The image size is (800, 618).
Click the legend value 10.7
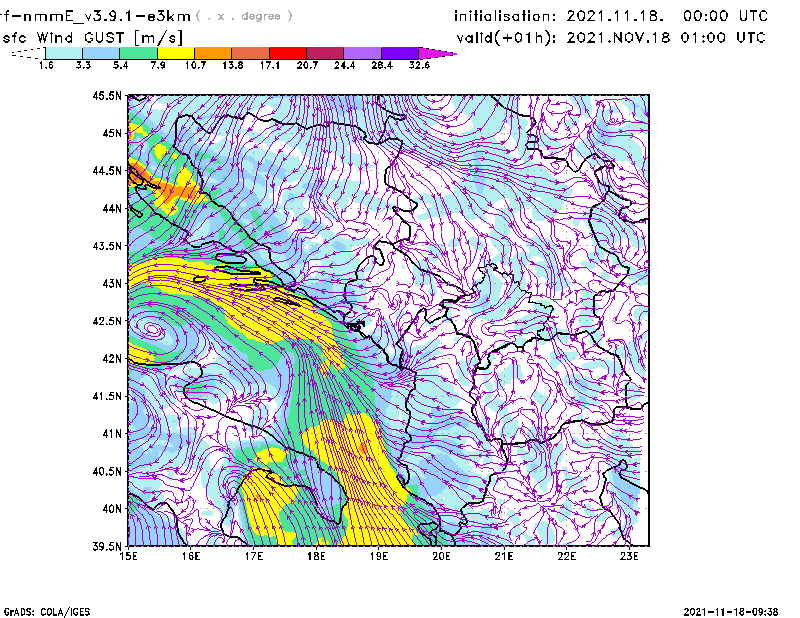pos(195,65)
